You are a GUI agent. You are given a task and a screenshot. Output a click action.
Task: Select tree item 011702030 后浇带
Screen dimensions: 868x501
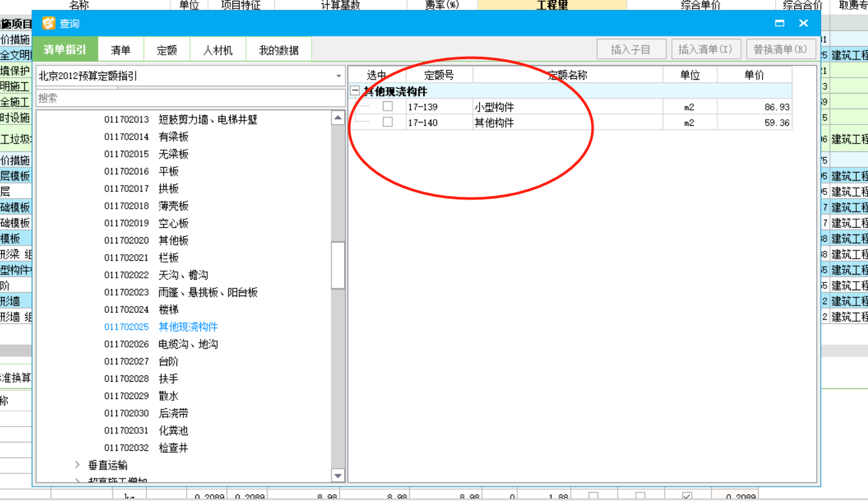(146, 413)
